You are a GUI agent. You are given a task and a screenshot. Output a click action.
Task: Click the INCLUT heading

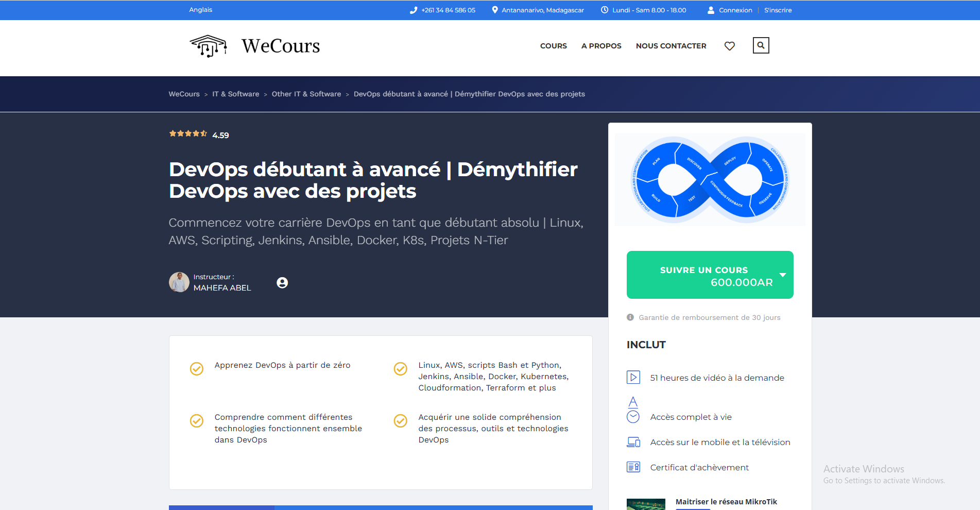(646, 345)
